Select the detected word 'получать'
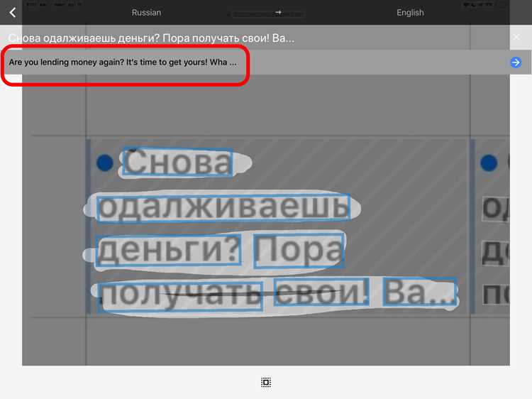 click(x=180, y=296)
